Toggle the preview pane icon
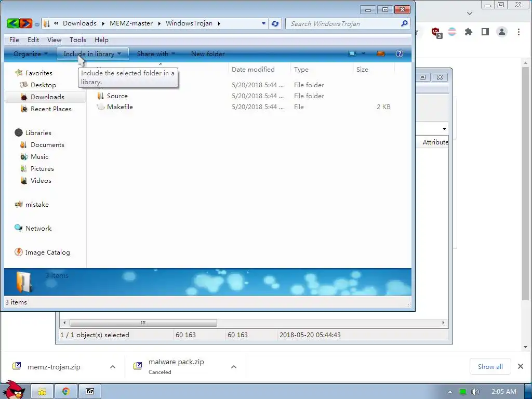Screen dimensions: 532x399 click(381, 54)
